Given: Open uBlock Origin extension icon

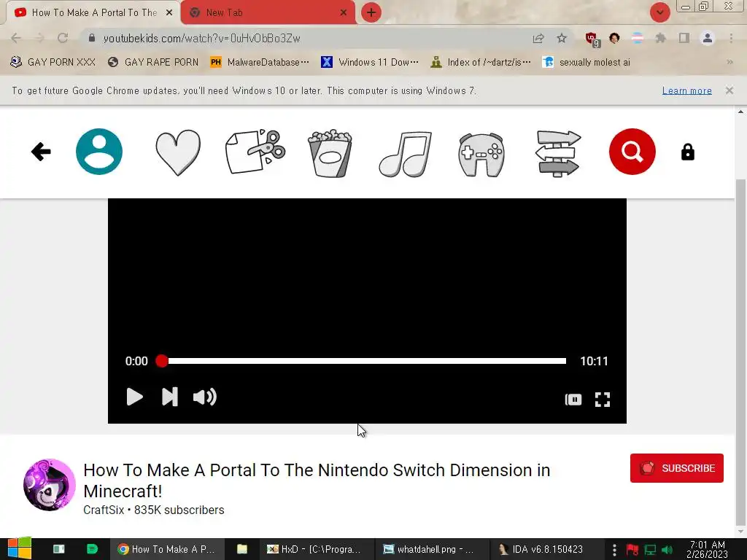Looking at the screenshot, I should (592, 39).
